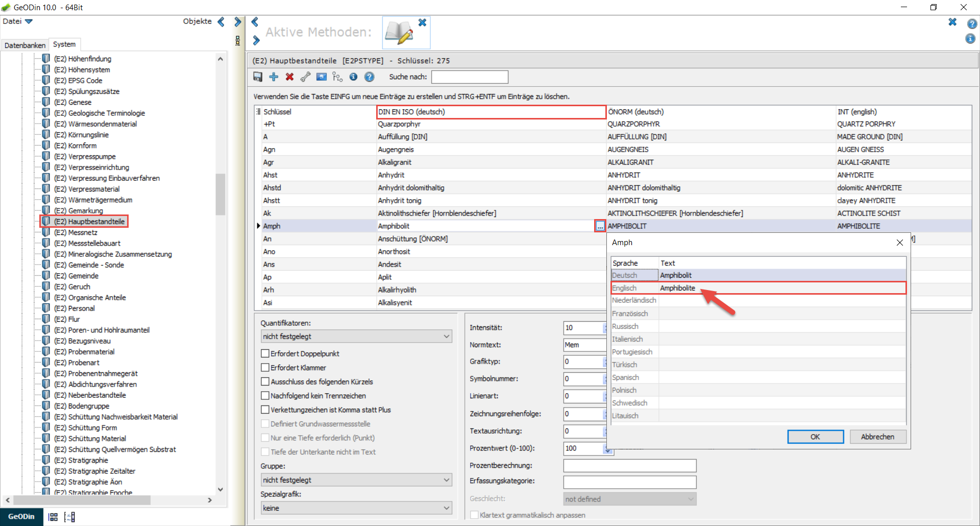The width and height of the screenshot is (980, 526).
Task: Click the horizontal scrollbar of the tree panel
Action: (x=82, y=500)
